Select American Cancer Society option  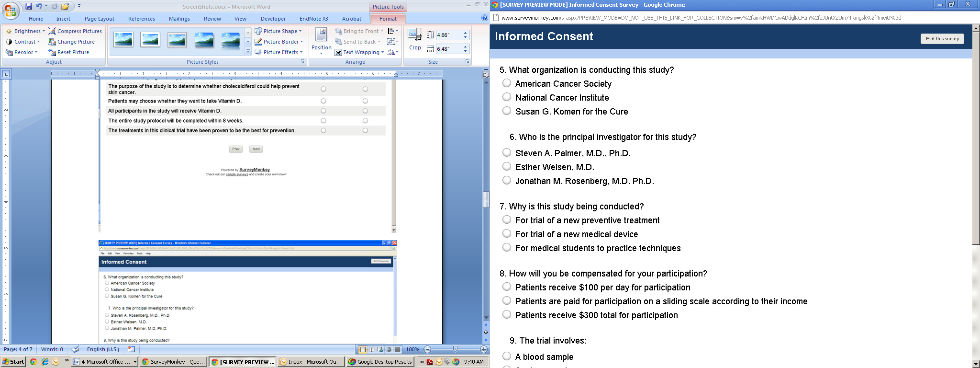[x=507, y=83]
